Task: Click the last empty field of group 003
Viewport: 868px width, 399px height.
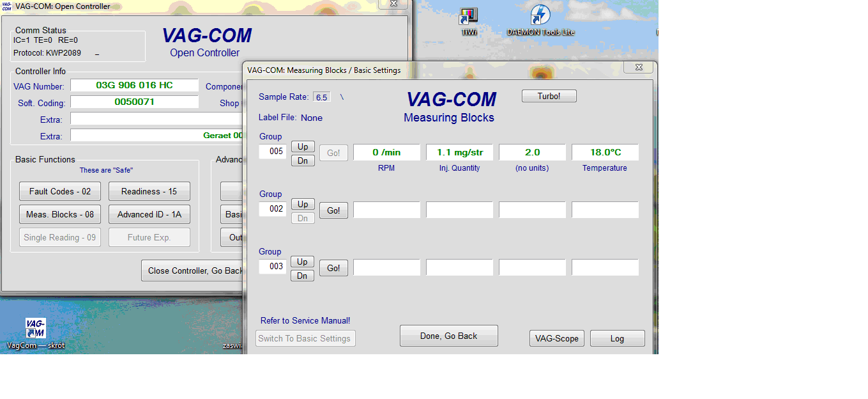Action: (605, 267)
